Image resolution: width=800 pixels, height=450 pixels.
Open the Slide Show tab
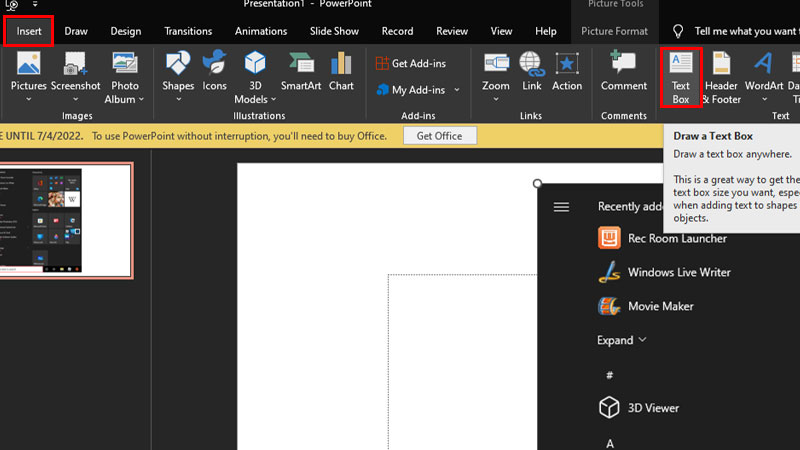click(334, 31)
